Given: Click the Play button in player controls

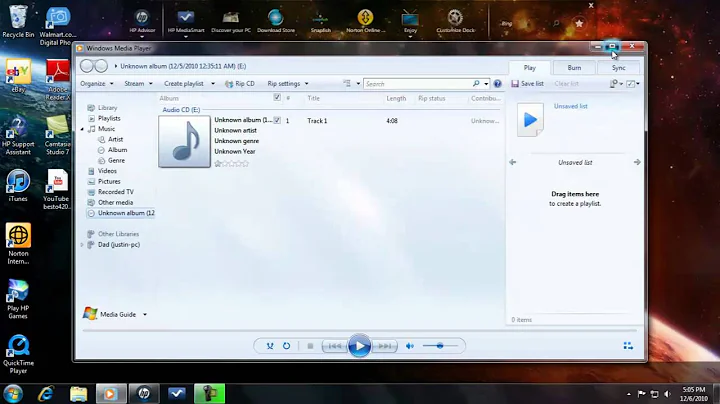Looking at the screenshot, I should click(x=359, y=346).
